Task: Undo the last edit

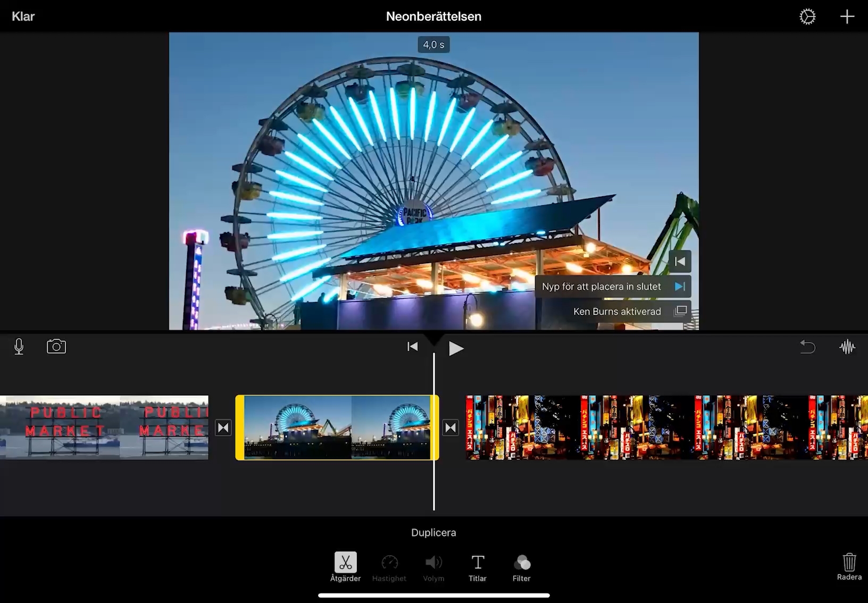Action: tap(807, 347)
